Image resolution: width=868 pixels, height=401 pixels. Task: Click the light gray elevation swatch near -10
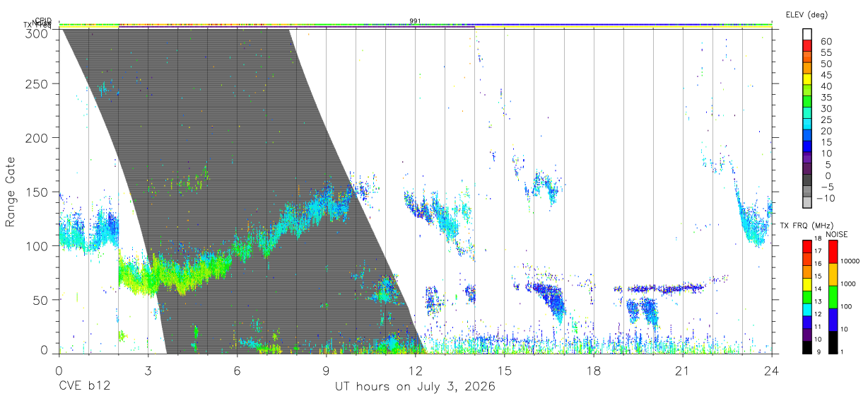(x=808, y=201)
